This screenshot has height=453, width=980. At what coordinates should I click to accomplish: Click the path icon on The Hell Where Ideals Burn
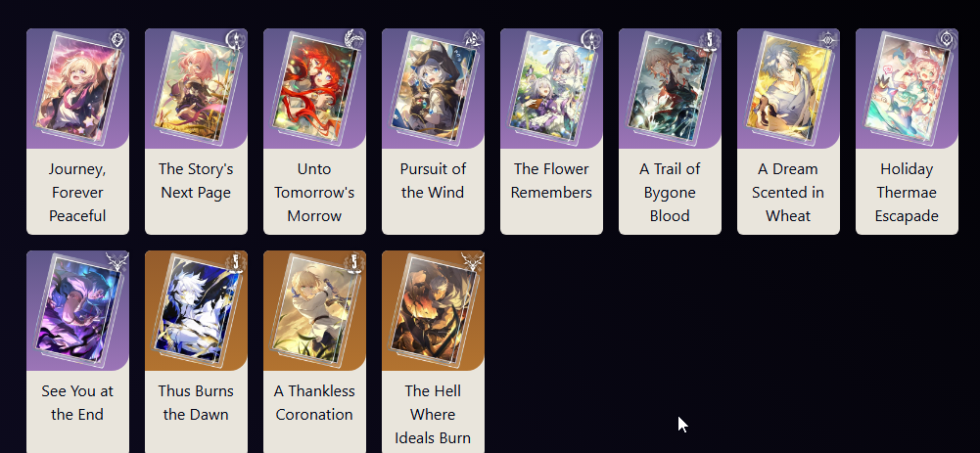(473, 262)
